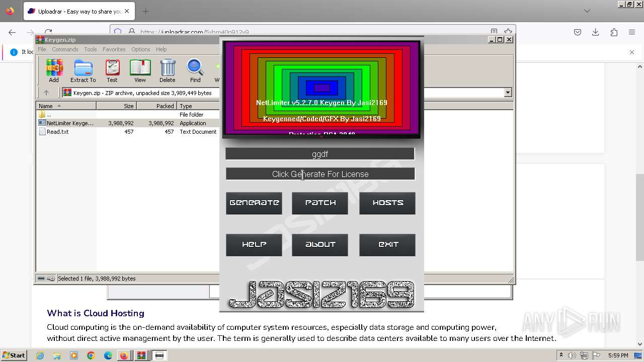Viewport: 644px width, 362px height.
Task: Switch to Firefox via taskbar button
Action: coord(124,355)
